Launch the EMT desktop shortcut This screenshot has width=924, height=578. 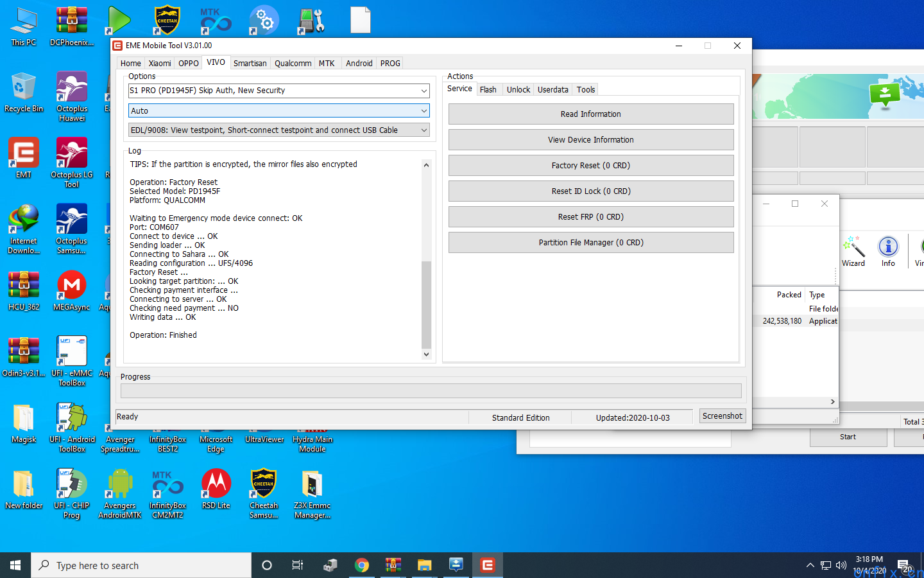pyautogui.click(x=24, y=159)
